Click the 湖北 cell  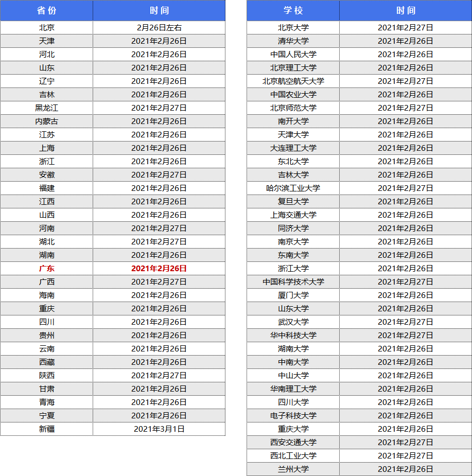tap(46, 242)
